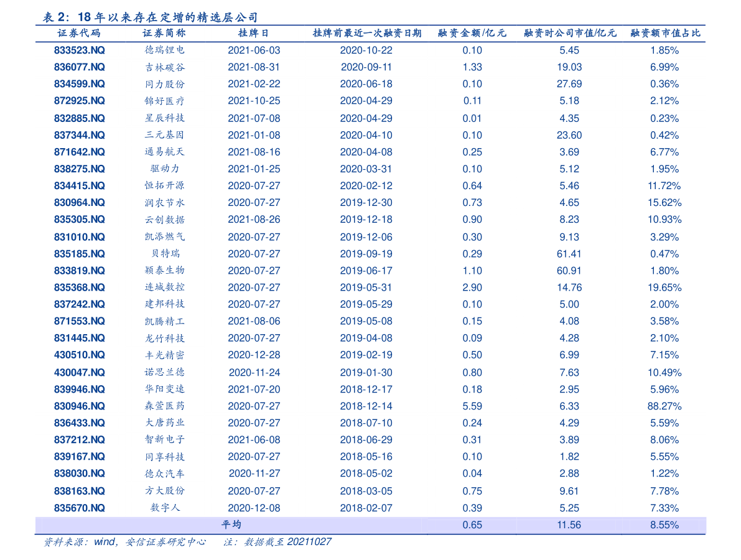Select security code 830946.NQ

(80, 406)
